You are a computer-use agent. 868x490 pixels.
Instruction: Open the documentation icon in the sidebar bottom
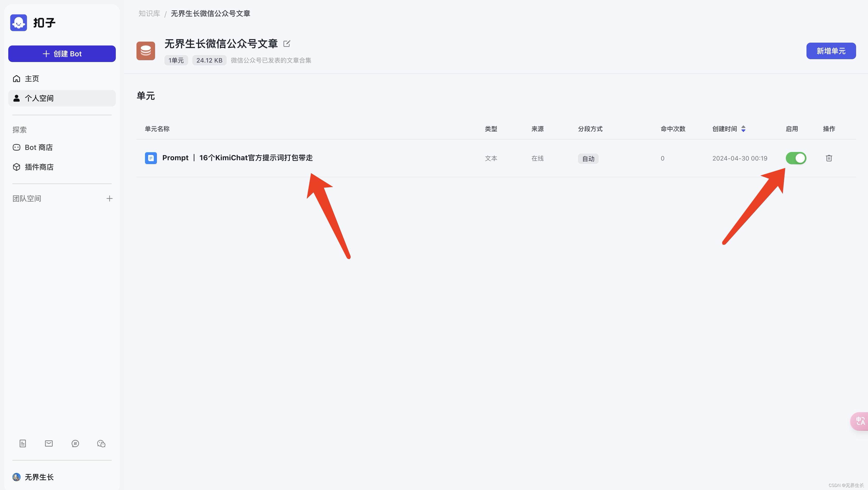click(x=22, y=443)
